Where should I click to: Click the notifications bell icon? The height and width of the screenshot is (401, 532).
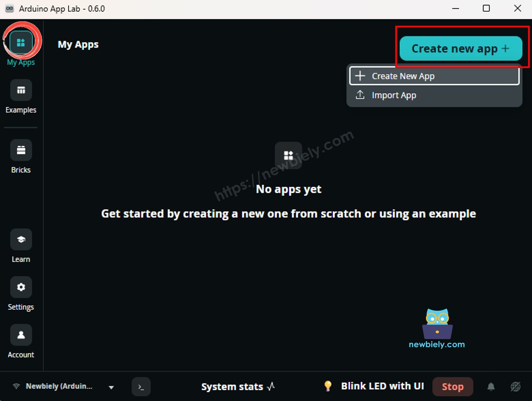tap(491, 387)
